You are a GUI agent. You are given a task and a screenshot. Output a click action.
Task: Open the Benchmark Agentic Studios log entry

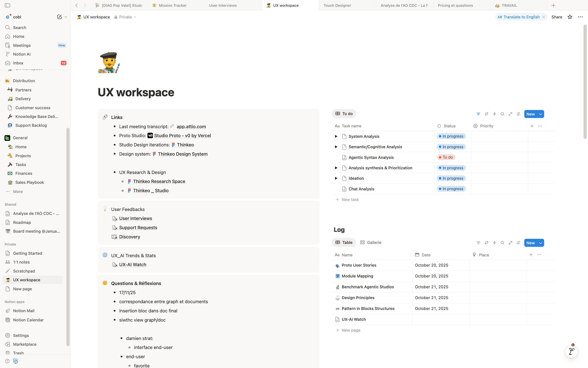point(368,287)
